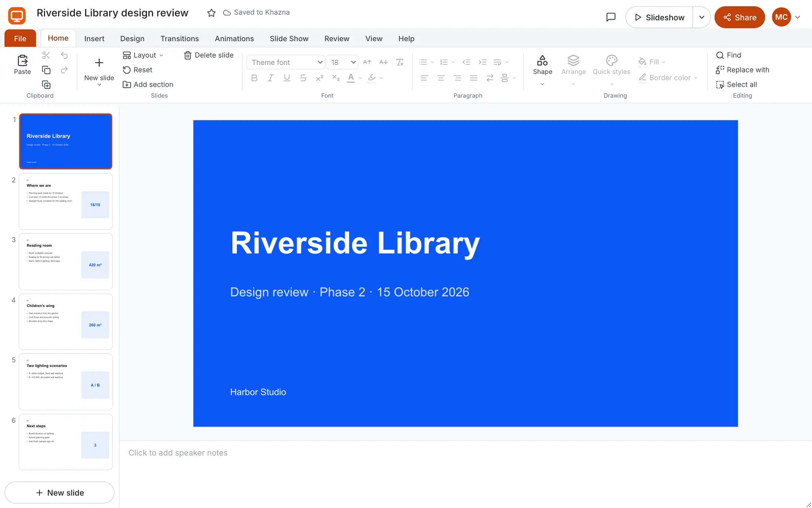This screenshot has width=812, height=508.
Task: Clear text formatting icon
Action: (400, 62)
